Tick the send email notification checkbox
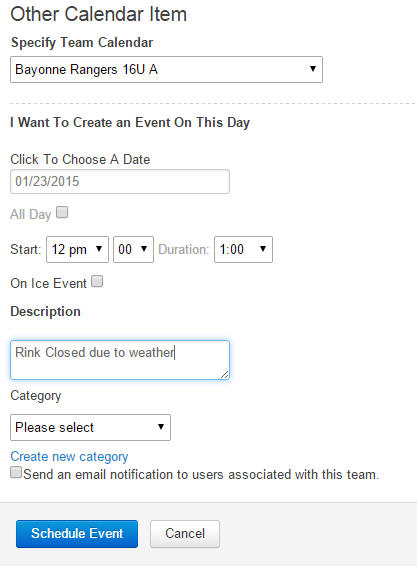Viewport: 417px width, 577px height. pos(16,472)
